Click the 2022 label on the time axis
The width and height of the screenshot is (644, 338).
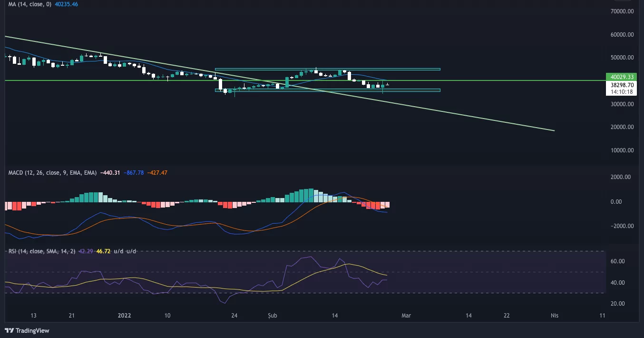click(124, 315)
